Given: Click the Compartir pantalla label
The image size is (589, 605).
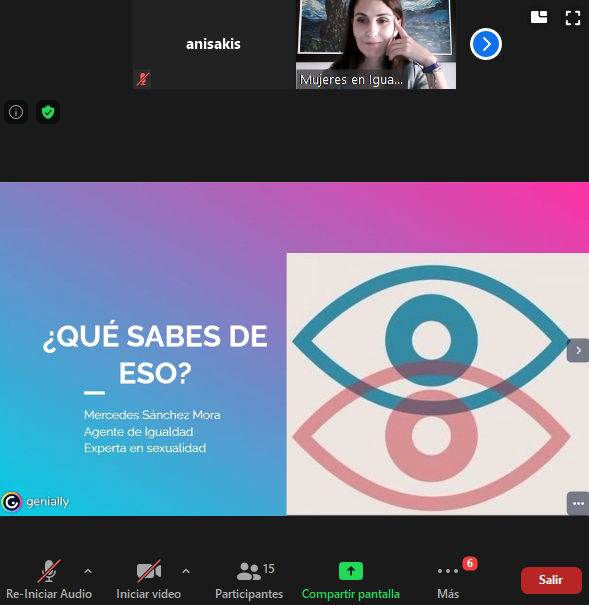Looking at the screenshot, I should [351, 594].
